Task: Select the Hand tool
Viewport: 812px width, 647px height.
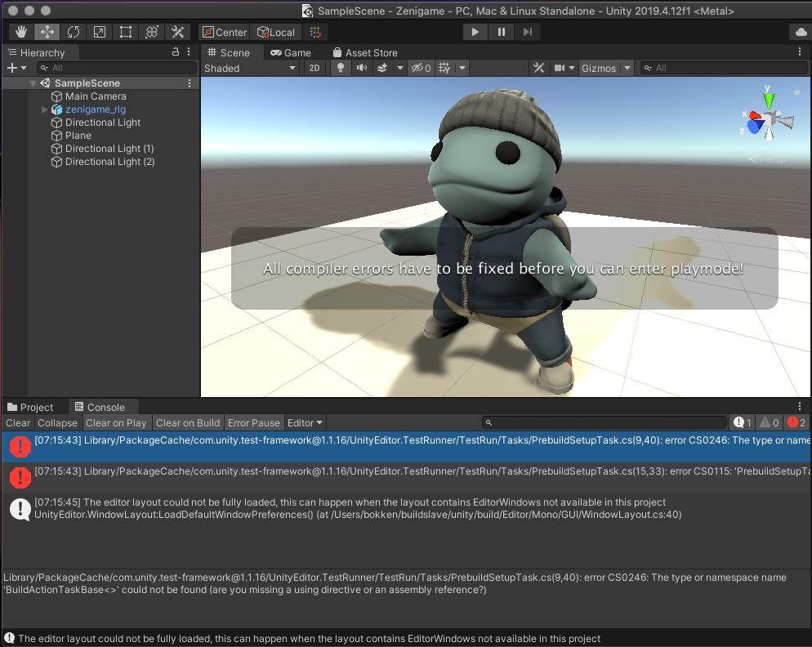Action: point(21,32)
